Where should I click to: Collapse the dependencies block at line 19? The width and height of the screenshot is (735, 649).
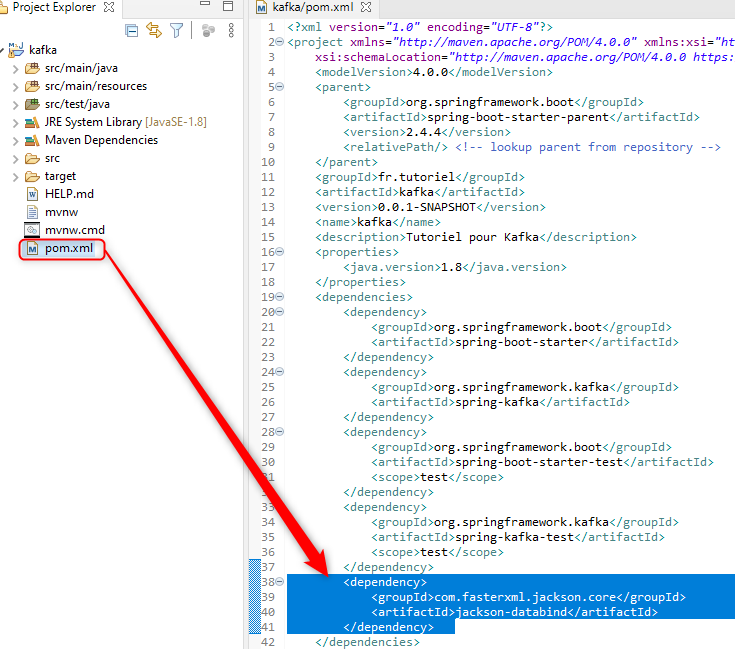[x=279, y=297]
